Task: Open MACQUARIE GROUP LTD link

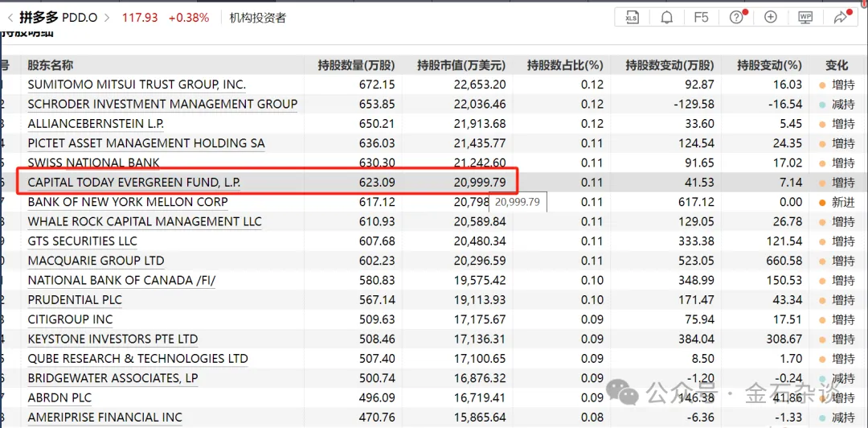Action: tap(96, 261)
